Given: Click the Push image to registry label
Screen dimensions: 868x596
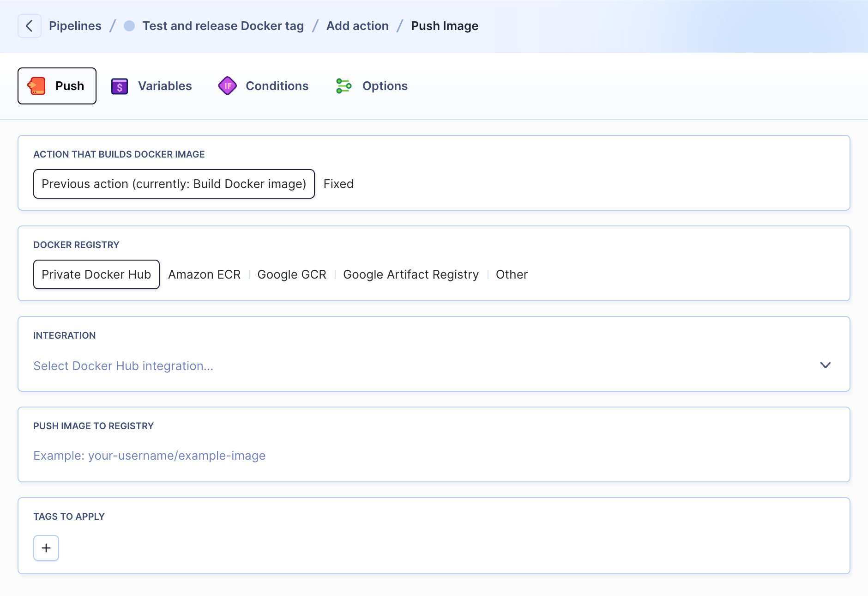Looking at the screenshot, I should [x=93, y=426].
